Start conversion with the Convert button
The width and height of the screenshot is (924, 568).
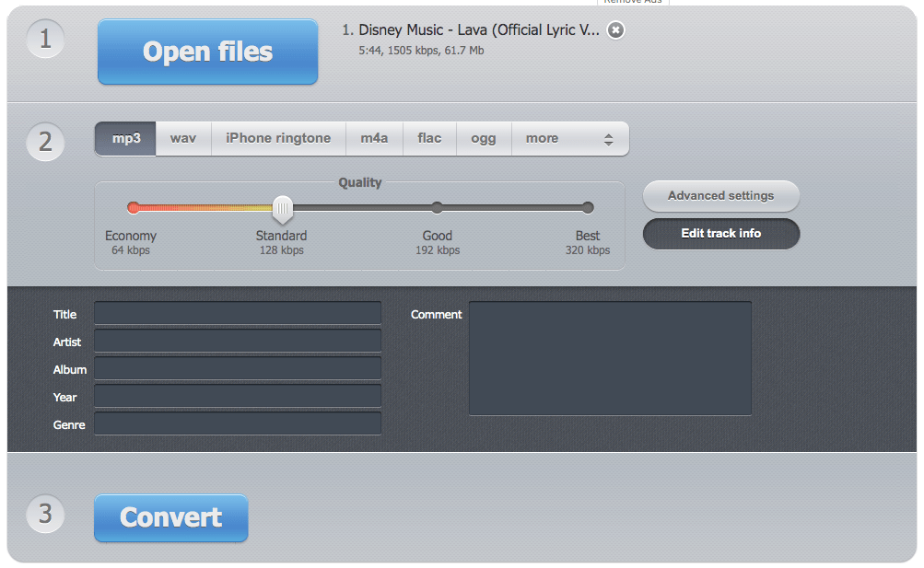coord(170,518)
